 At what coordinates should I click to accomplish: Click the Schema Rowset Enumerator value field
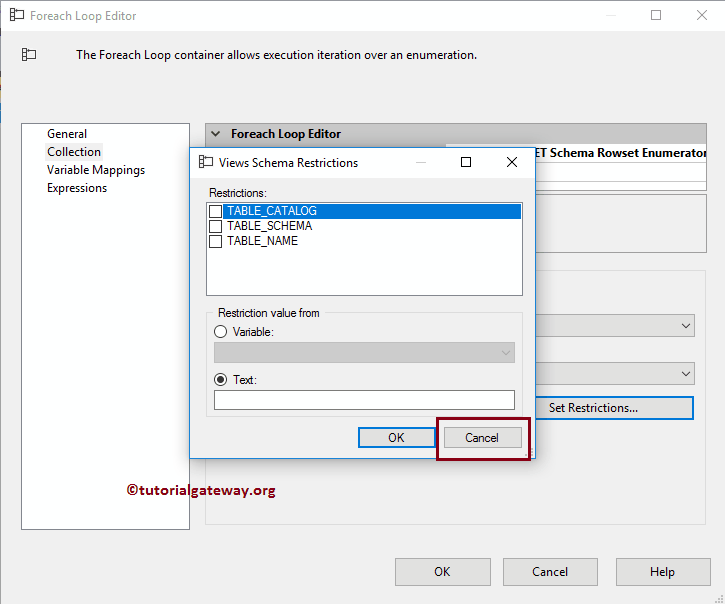coord(620,153)
